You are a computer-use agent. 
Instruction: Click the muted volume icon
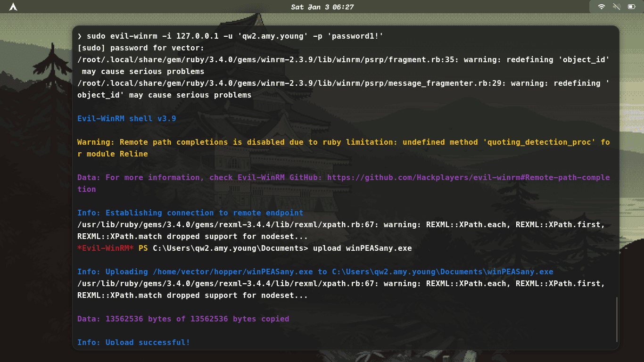point(616,7)
